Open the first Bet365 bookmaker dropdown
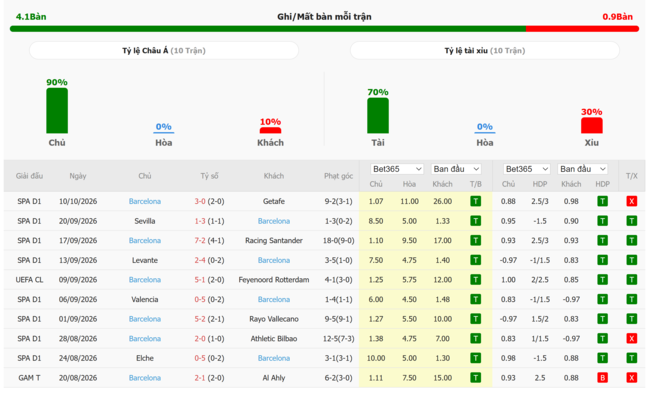The width and height of the screenshot is (650, 395). click(397, 169)
